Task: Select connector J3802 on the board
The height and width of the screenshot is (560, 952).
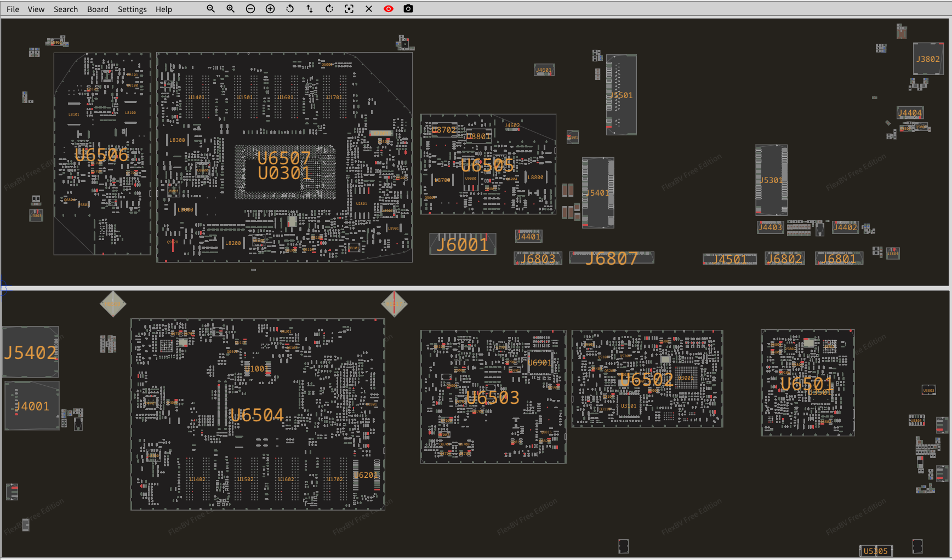Action: point(928,59)
